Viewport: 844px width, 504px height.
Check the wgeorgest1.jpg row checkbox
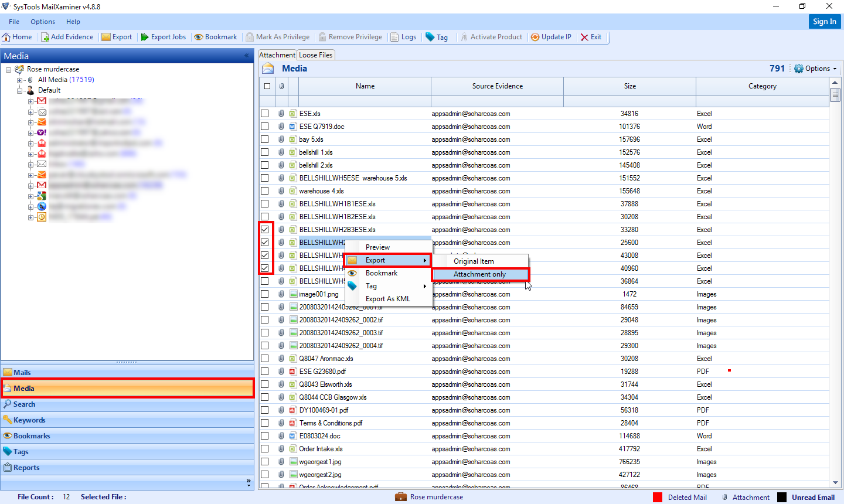265,462
